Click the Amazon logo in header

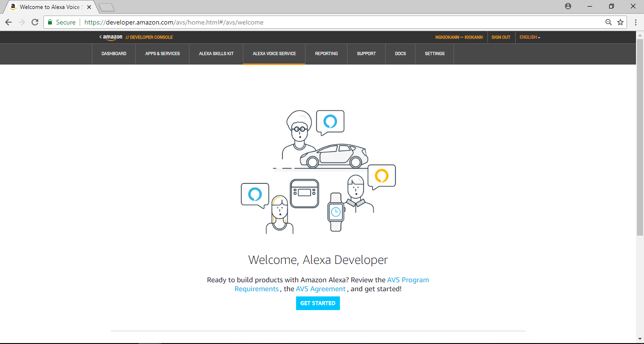113,37
